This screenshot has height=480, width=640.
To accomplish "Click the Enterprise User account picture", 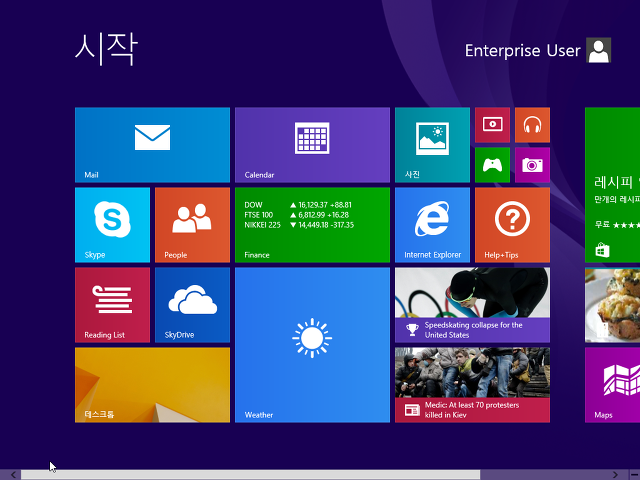I will click(598, 50).
